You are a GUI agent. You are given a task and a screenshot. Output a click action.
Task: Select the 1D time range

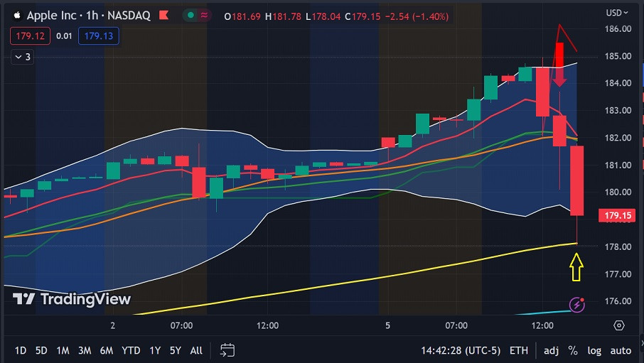point(21,350)
